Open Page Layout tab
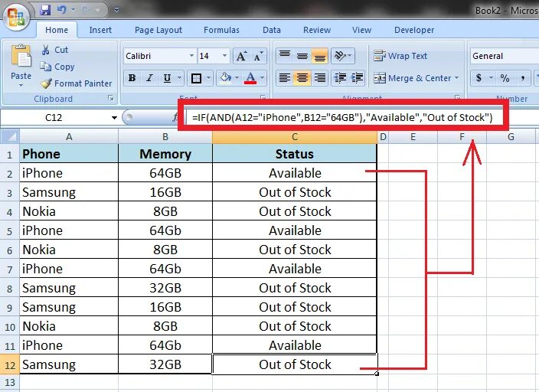This screenshot has height=392, width=539. click(x=158, y=30)
